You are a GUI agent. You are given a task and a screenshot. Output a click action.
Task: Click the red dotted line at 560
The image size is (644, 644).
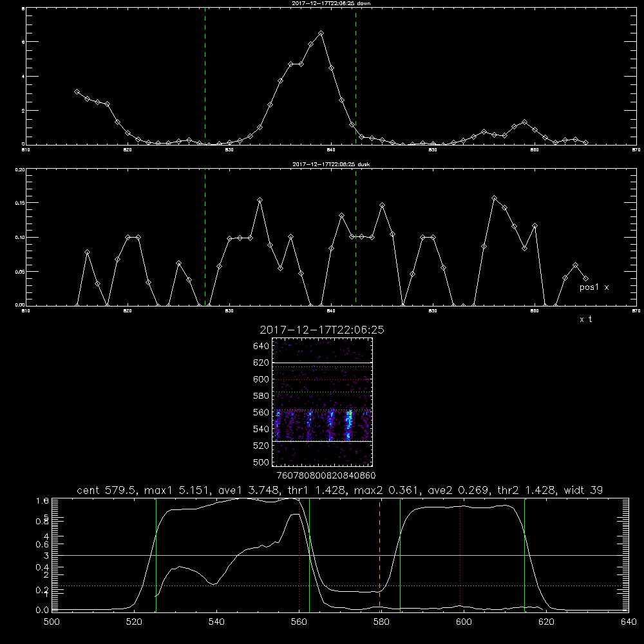299,554
